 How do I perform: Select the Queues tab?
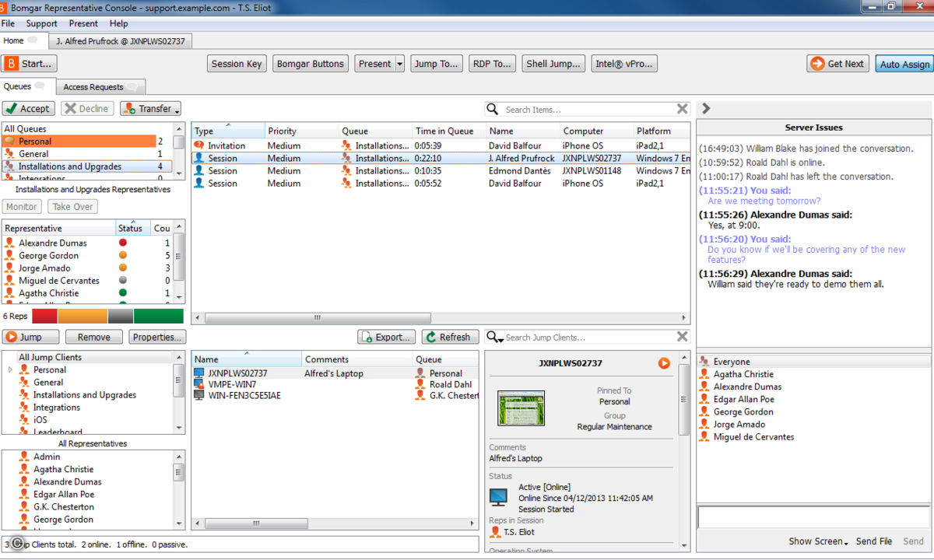click(x=27, y=86)
